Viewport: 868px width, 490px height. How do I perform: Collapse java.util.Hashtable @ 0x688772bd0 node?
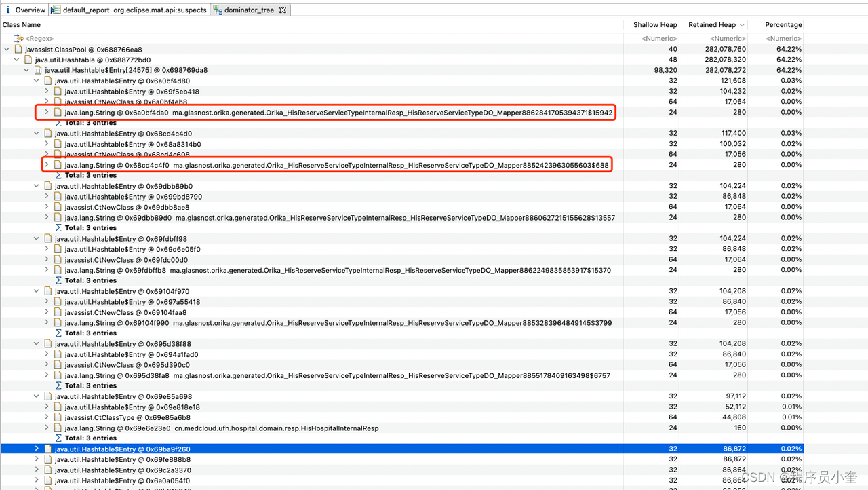[x=17, y=60]
